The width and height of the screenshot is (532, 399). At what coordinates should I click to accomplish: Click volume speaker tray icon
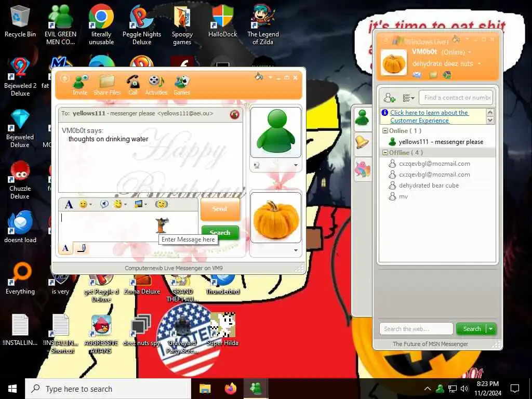(464, 388)
